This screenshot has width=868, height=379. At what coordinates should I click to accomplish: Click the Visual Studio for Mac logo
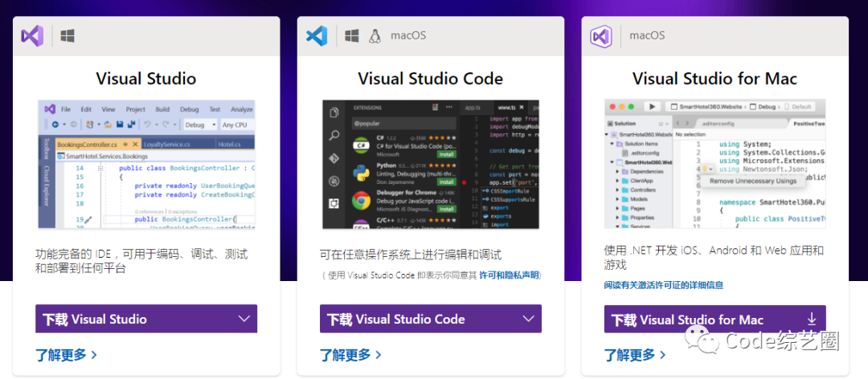pos(600,36)
